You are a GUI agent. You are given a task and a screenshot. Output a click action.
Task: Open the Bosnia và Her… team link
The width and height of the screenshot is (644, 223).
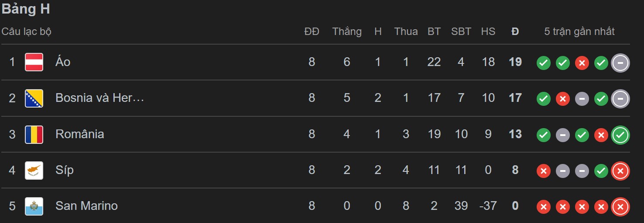point(99,98)
